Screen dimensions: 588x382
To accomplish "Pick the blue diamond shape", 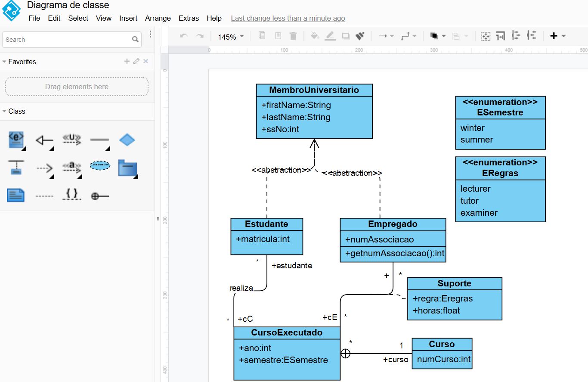I will (x=127, y=140).
